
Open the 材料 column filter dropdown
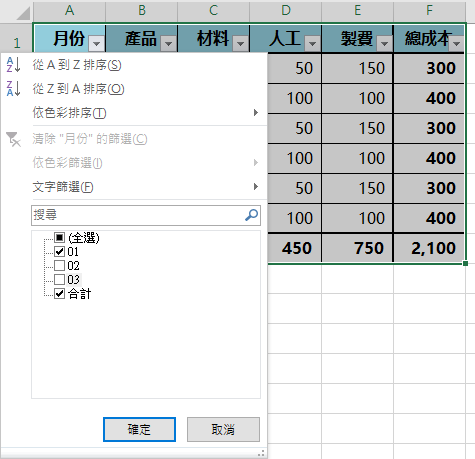pos(240,44)
